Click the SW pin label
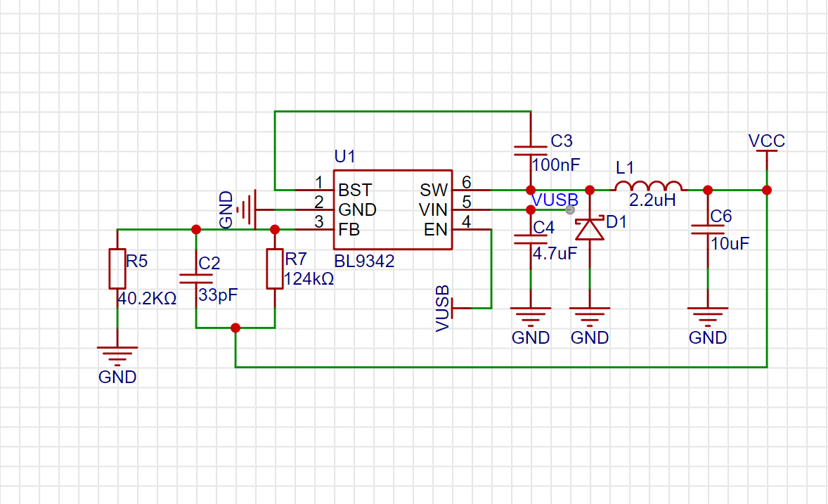Screen dimensions: 828x504 (434, 190)
